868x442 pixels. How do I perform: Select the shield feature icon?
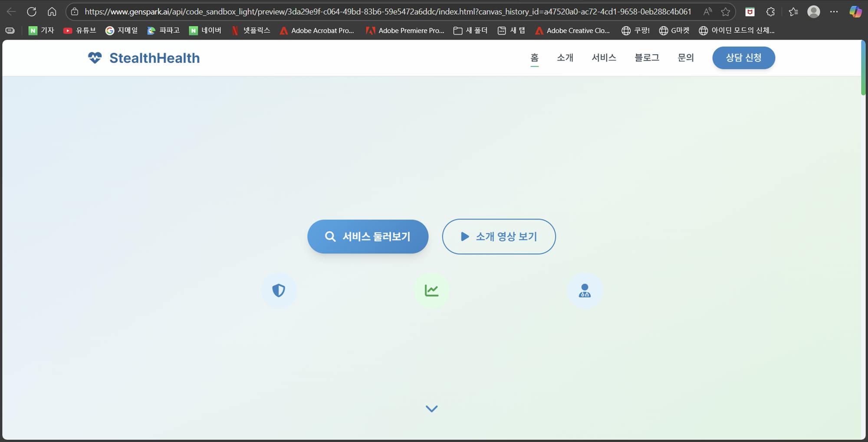(x=279, y=291)
